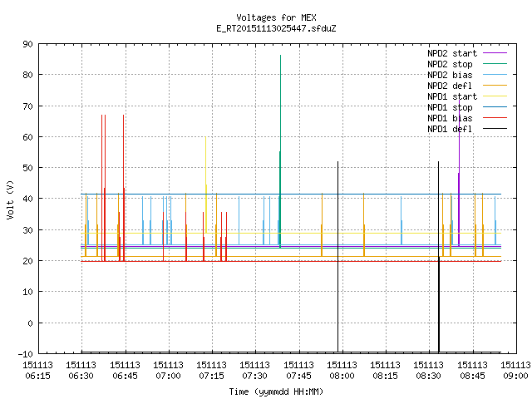Viewport: 532px width, 399px height.
Task: Click the y-axis tick value 30
Action: pyautogui.click(x=27, y=230)
